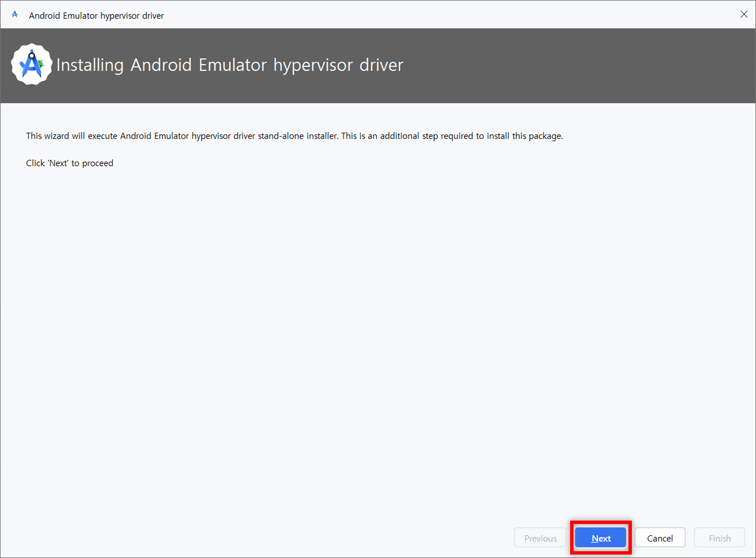Close the Android Emulator hypervisor driver window
The width and height of the screenshot is (756, 558).
744,14
